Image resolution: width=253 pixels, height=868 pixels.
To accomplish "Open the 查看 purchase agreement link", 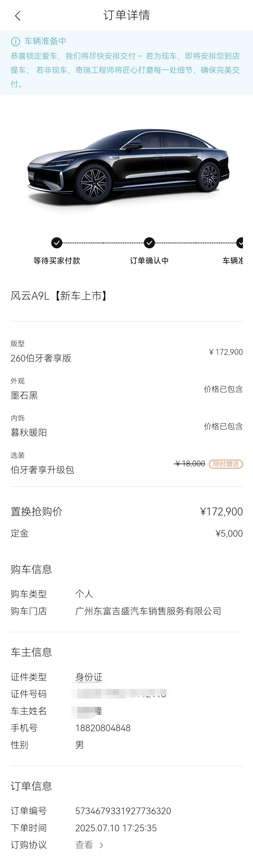I will [x=84, y=845].
